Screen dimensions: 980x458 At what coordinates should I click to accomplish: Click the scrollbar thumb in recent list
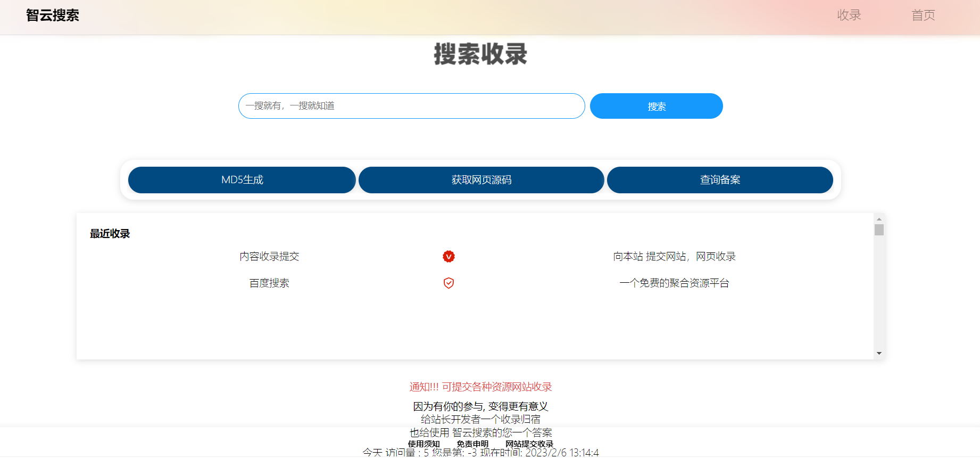879,230
